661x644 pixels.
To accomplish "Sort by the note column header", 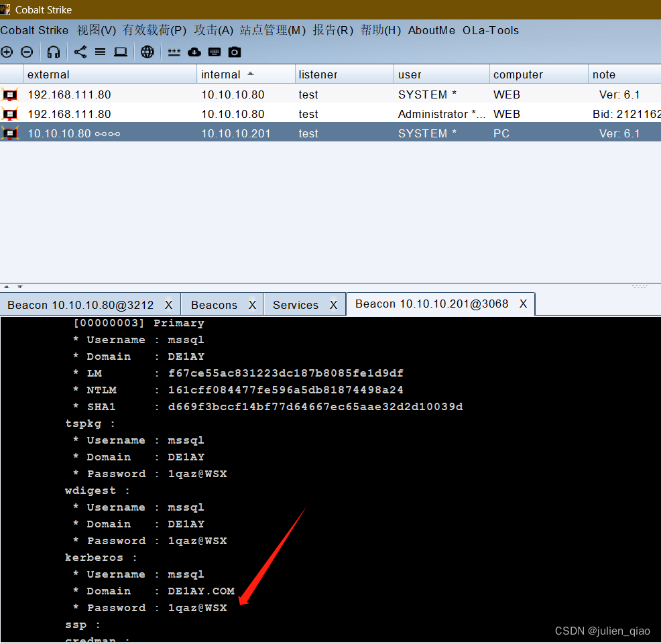I will tap(624, 74).
